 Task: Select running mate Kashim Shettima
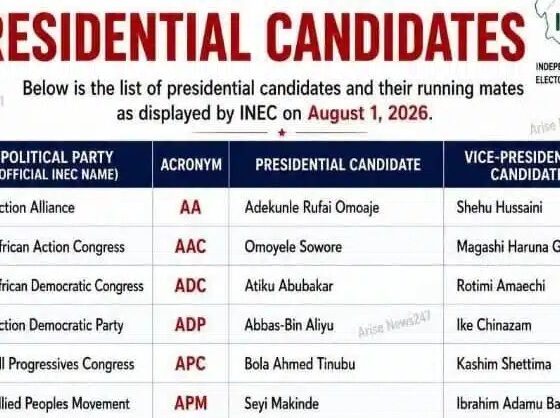point(504,364)
